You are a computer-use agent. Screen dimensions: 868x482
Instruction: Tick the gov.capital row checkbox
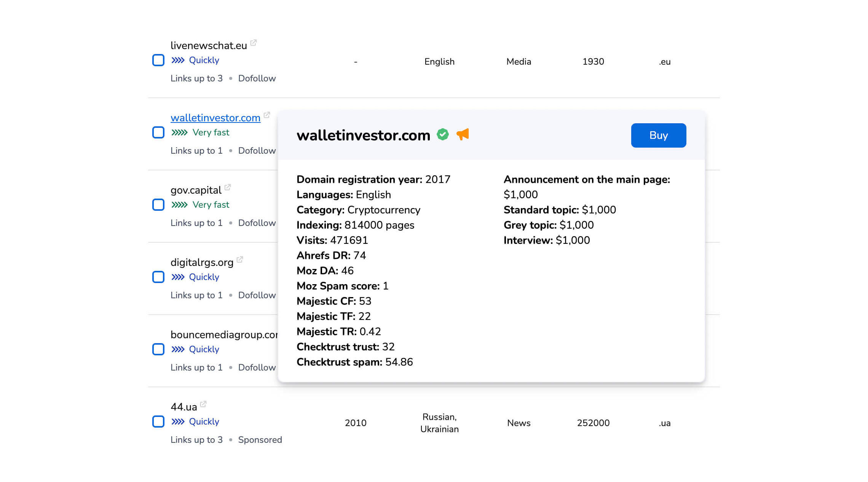[x=158, y=205]
